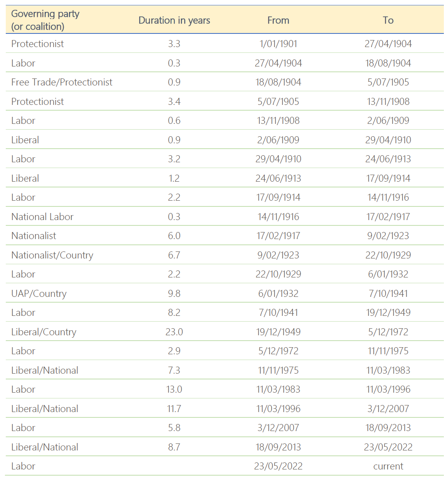Screen dimensions: 448x481
Task: Select the 6.7 duration value
Action: point(174,255)
